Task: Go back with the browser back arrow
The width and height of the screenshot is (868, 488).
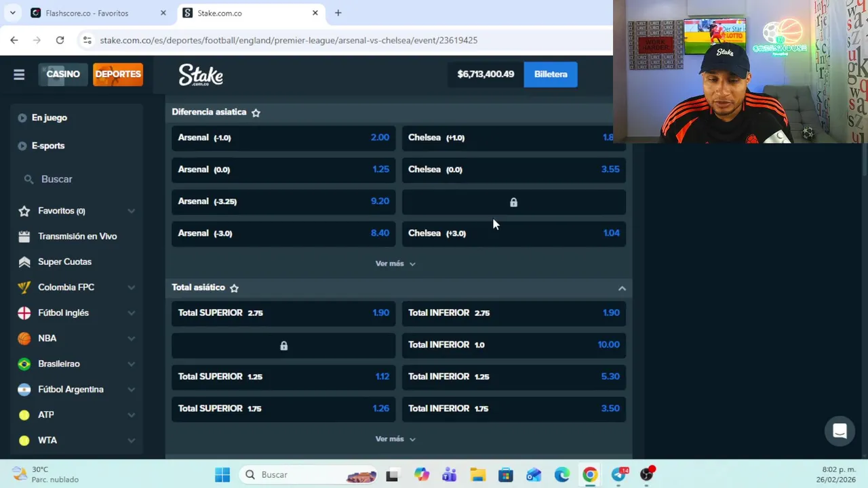Action: pyautogui.click(x=14, y=40)
